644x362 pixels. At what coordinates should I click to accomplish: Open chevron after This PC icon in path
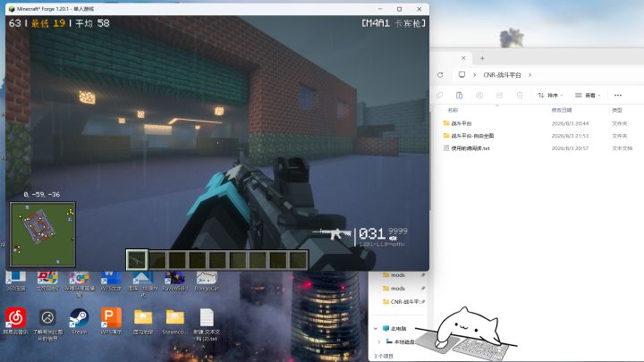tap(474, 75)
